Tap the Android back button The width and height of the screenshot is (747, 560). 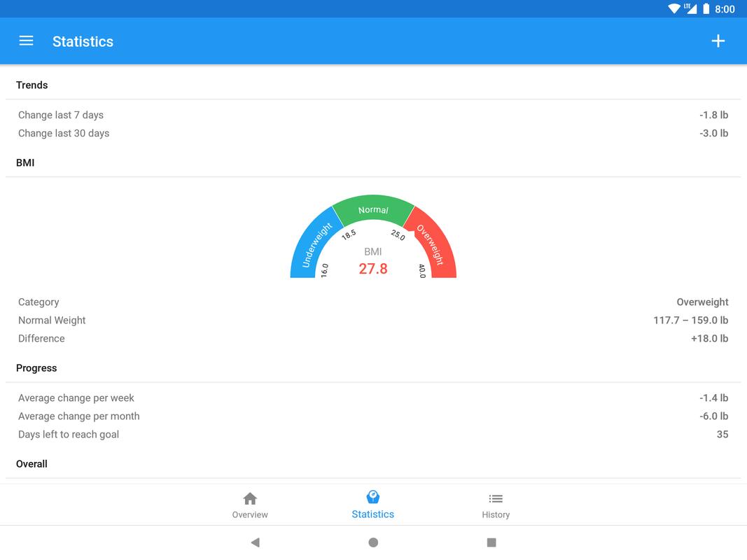pyautogui.click(x=256, y=542)
